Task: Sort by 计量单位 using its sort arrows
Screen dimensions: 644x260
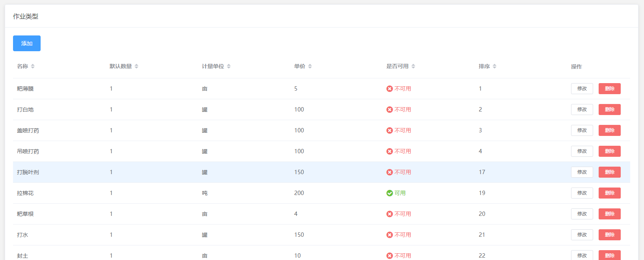Action: coord(229,66)
